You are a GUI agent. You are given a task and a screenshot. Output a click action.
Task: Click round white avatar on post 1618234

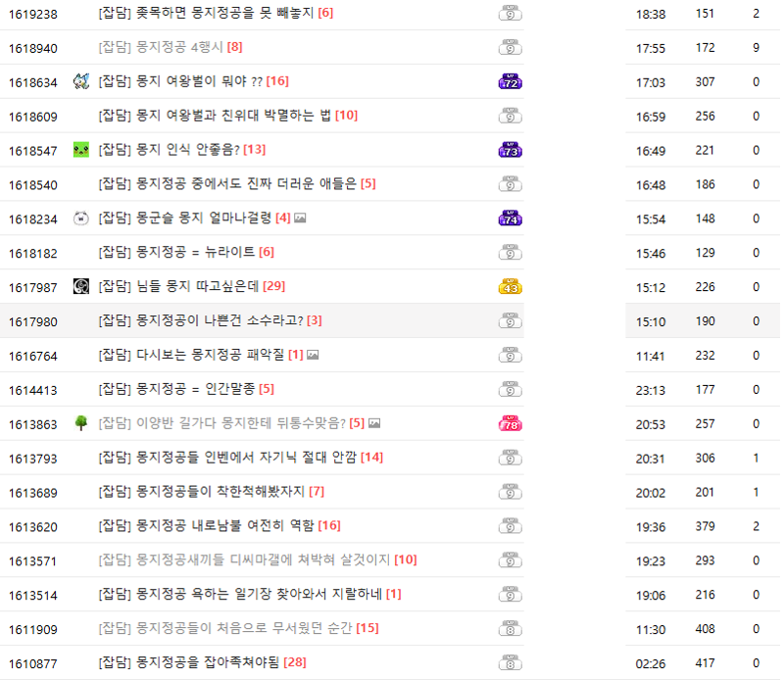(81, 218)
